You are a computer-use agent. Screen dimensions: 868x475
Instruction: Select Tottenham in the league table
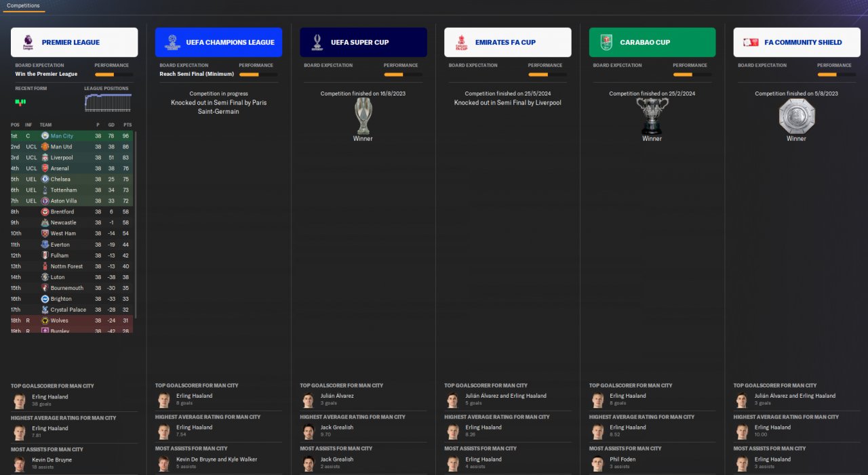coord(72,190)
